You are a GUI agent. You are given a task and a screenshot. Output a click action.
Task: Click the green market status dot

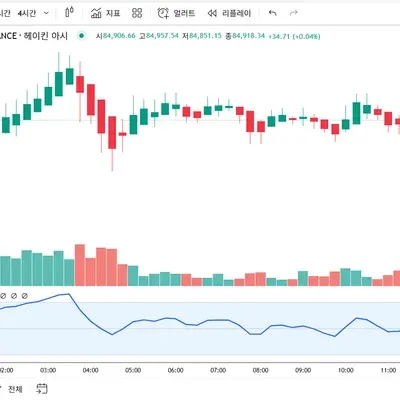(81, 36)
